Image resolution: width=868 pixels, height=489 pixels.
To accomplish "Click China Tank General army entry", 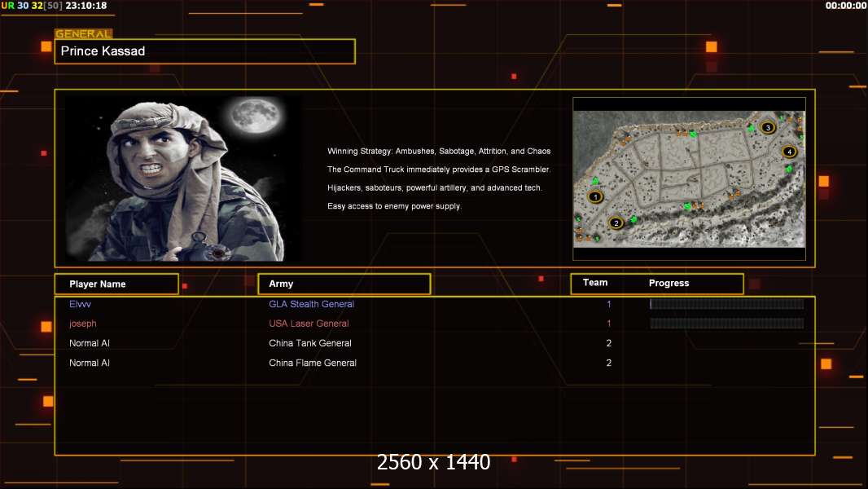I will (x=310, y=343).
